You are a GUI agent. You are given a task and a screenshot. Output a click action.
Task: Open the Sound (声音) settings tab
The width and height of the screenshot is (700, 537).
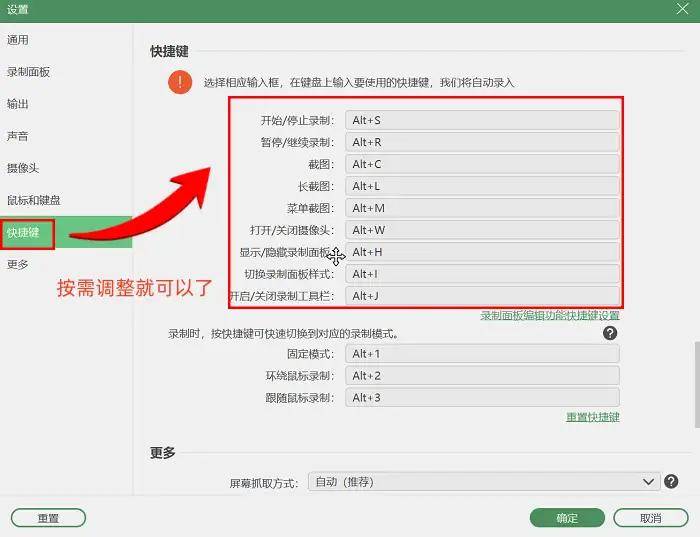coord(18,136)
